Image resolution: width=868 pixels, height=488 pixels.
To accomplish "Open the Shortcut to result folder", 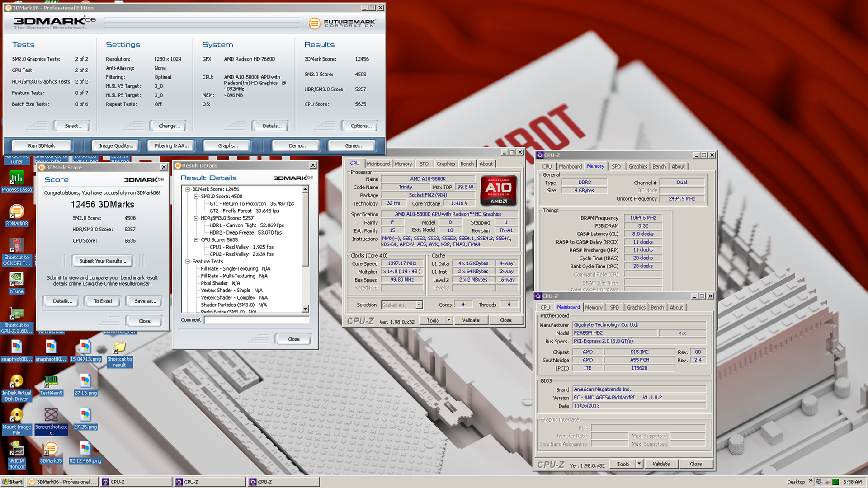I will (x=120, y=354).
